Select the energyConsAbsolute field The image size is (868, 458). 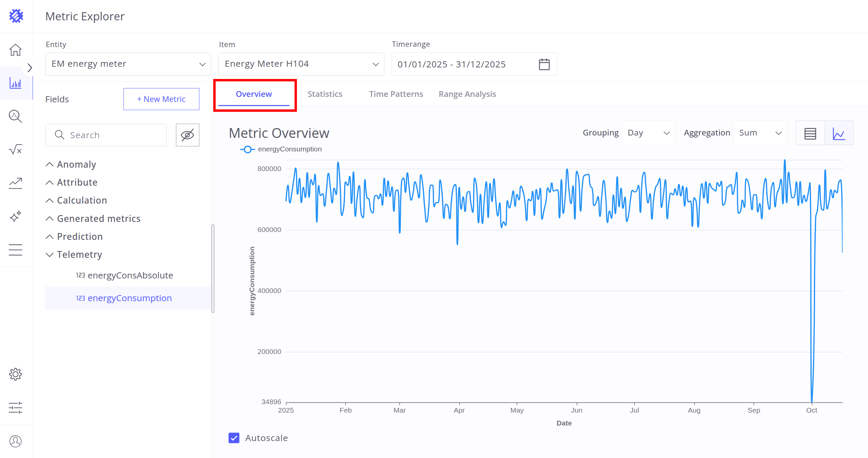tap(130, 275)
